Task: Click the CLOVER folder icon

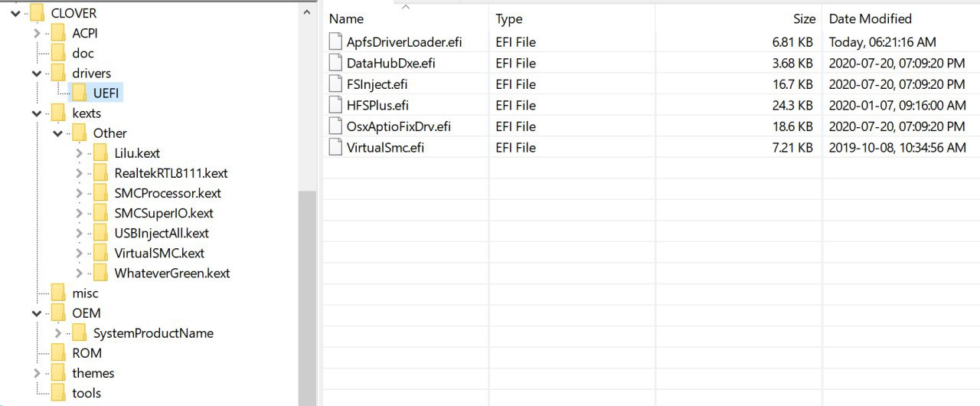Action: (38, 13)
